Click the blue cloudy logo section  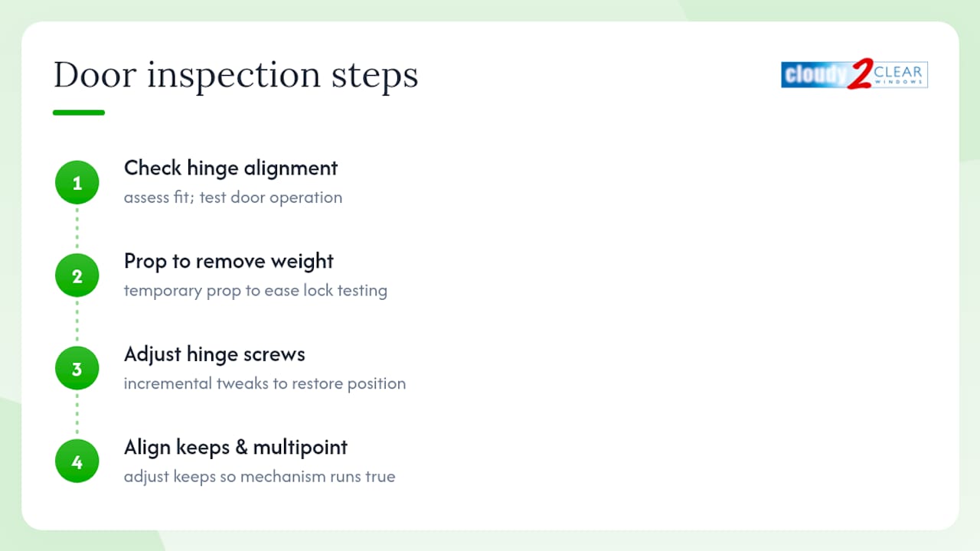[815, 75]
